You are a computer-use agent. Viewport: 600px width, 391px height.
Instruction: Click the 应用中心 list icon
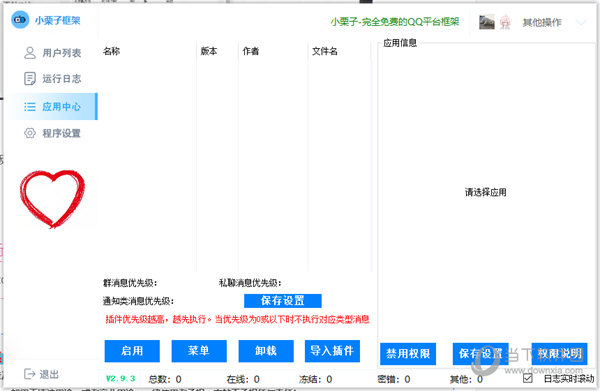coord(30,106)
